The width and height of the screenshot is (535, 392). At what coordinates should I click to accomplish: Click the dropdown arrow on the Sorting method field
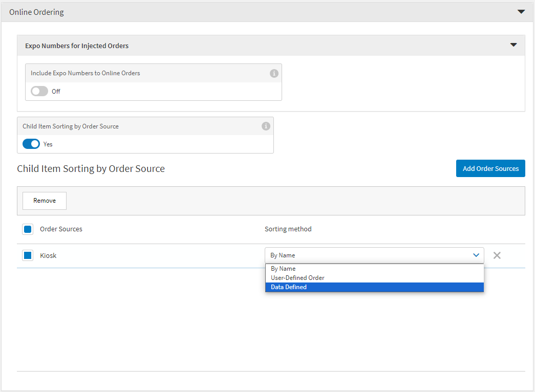click(x=476, y=255)
